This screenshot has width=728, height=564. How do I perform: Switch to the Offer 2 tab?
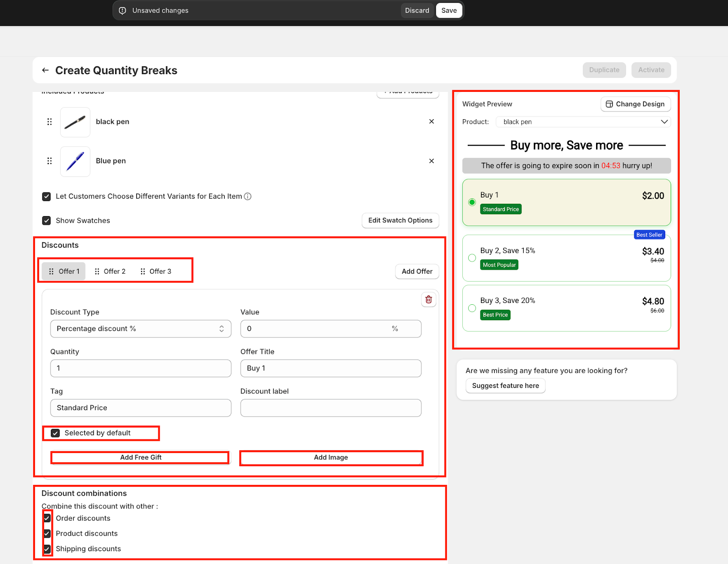(x=110, y=272)
